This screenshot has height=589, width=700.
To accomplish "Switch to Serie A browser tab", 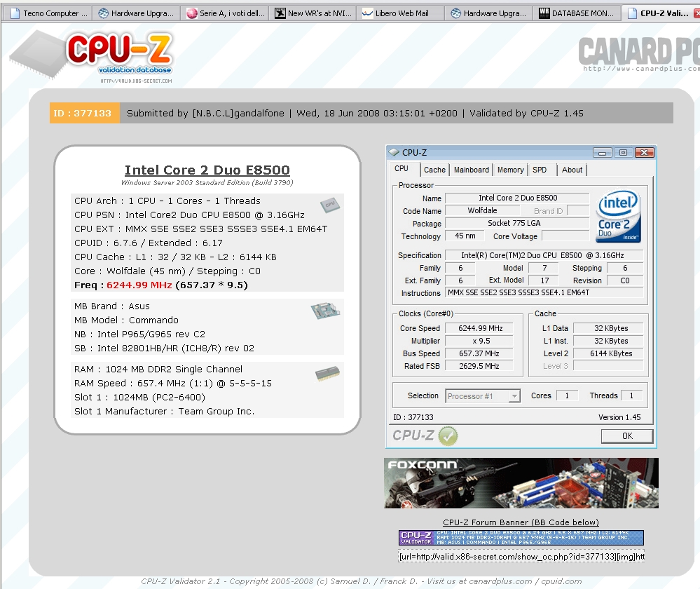I will point(226,13).
